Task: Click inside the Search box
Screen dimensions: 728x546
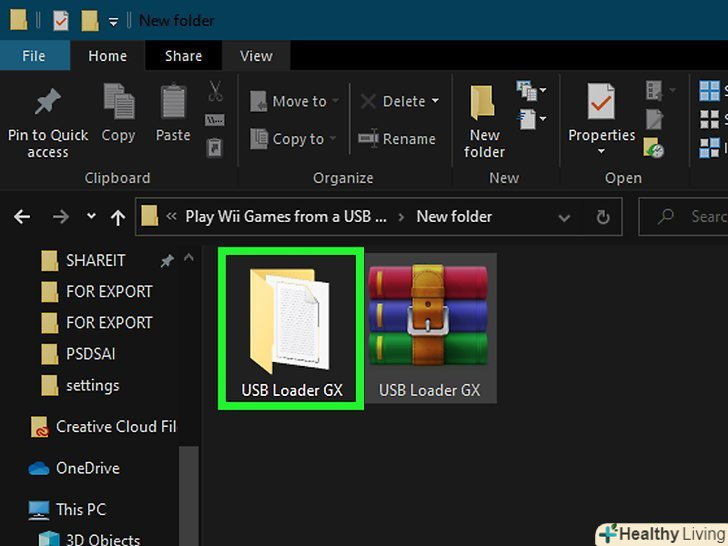Action: coord(683,217)
